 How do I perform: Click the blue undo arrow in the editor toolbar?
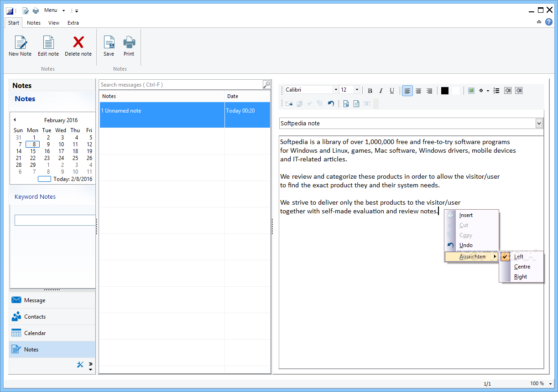[331, 103]
